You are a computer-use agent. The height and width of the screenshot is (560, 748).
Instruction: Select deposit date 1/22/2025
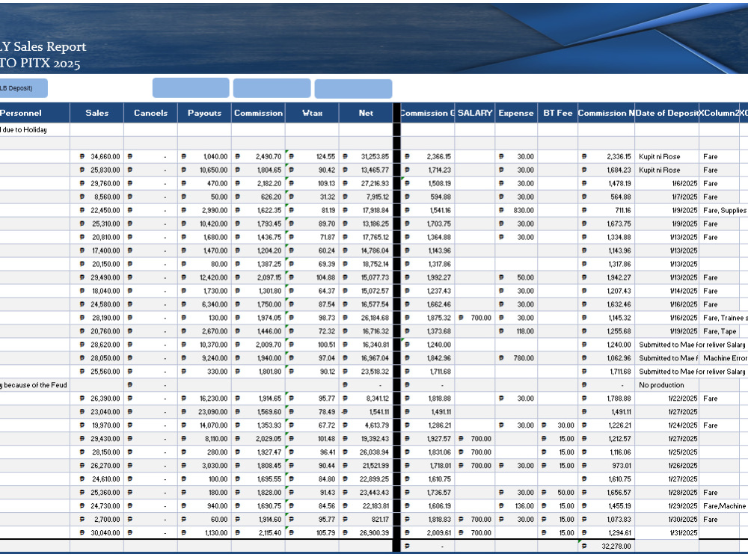[667, 399]
